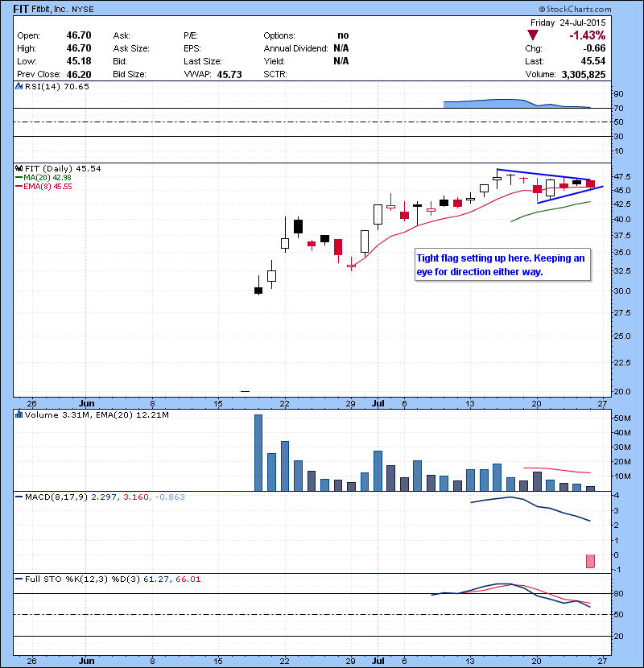Screen dimensions: 644x668
Task: Click the tallest volume bar near 50M
Action: [x=258, y=453]
